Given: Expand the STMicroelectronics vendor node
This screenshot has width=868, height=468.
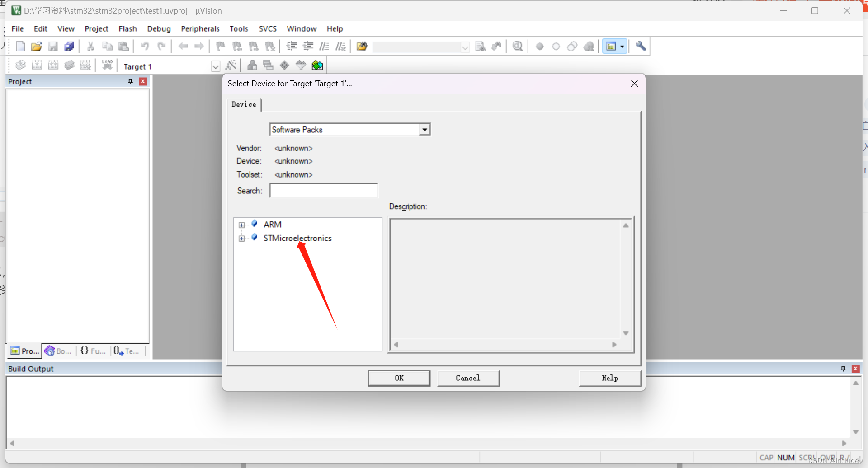Looking at the screenshot, I should point(242,239).
